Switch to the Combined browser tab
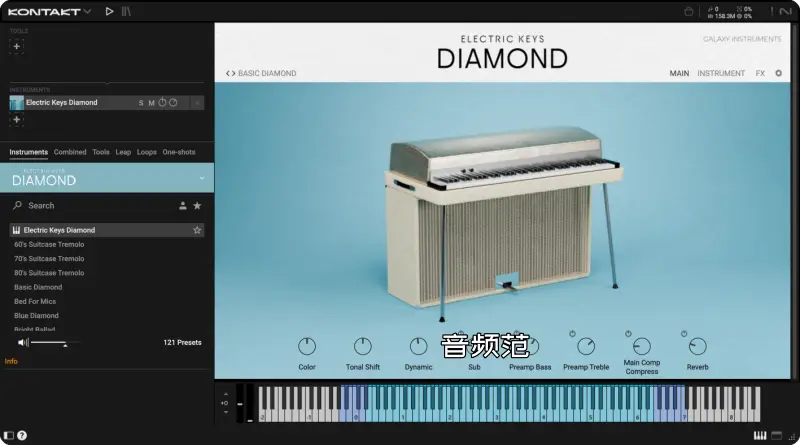Viewport: 800px width, 445px height. coord(70,152)
